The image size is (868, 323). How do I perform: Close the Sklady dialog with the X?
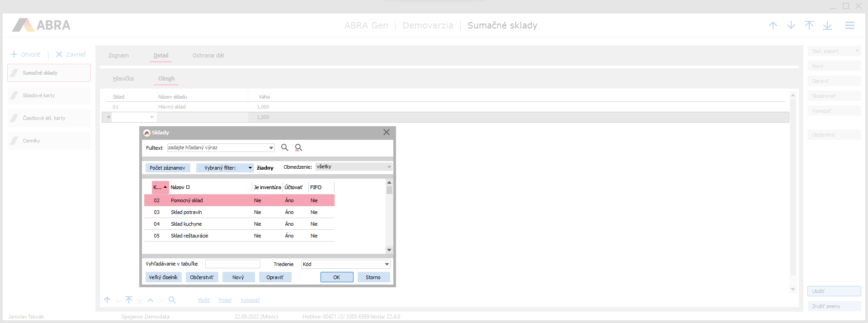coord(386,133)
